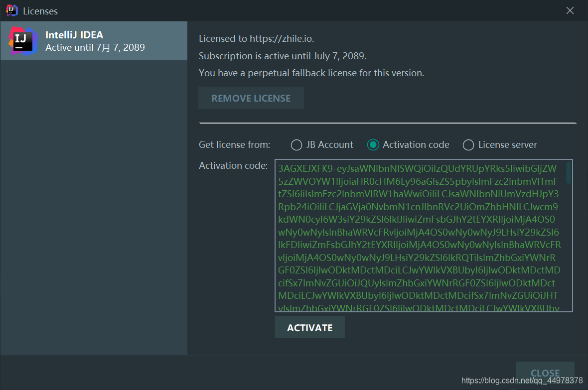Click the 'Active until 7月 7, 2089' text
The width and height of the screenshot is (588, 390).
click(x=95, y=48)
